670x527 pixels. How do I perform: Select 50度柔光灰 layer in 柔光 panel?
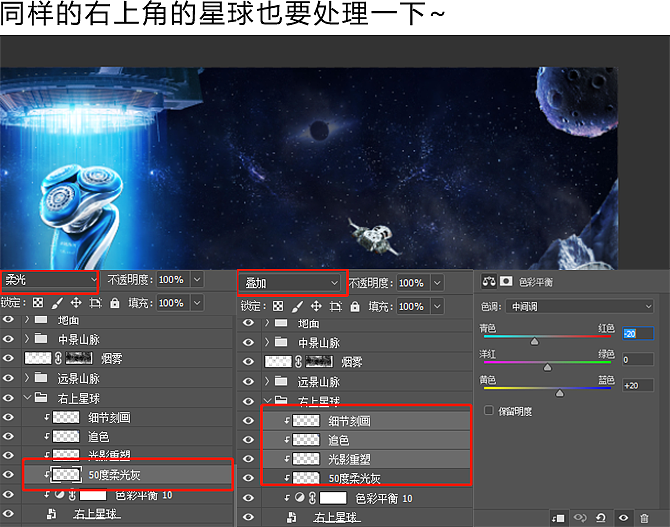click(x=127, y=475)
